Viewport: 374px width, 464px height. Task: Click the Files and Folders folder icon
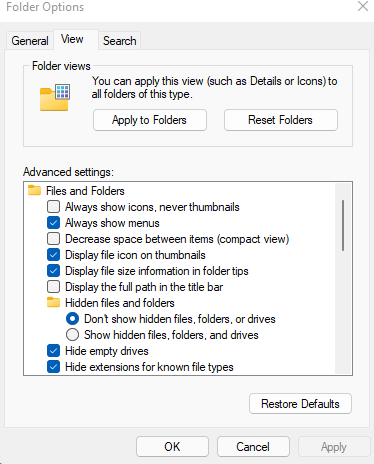coord(34,190)
